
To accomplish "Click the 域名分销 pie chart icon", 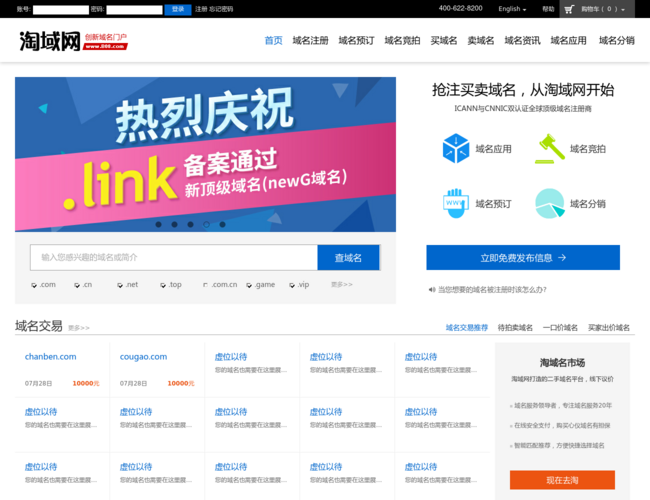I will tap(549, 203).
